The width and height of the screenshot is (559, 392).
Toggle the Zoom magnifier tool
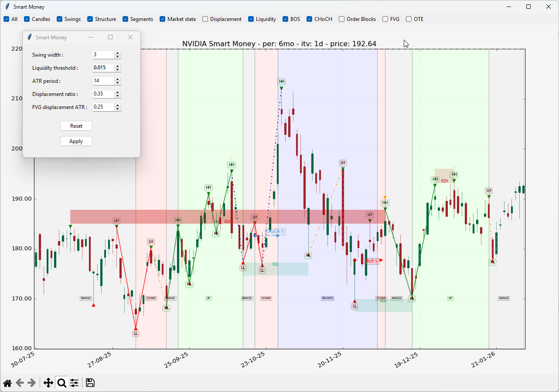(61, 383)
